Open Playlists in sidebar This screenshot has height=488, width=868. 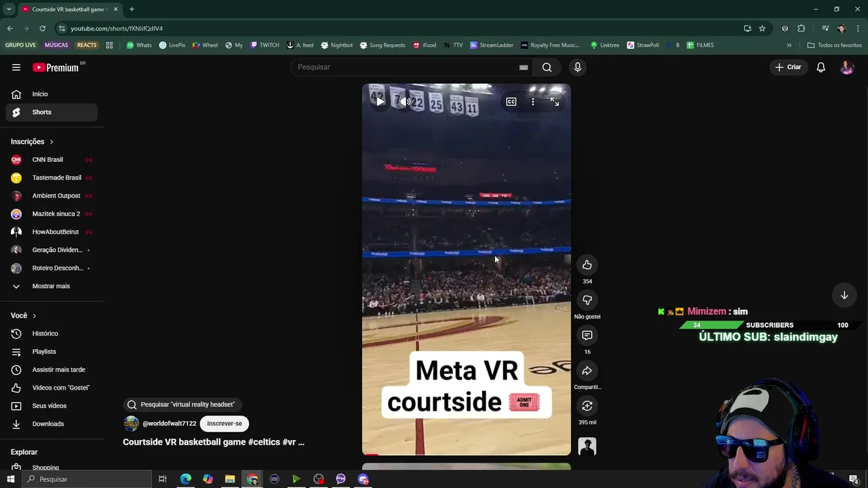coord(52,352)
